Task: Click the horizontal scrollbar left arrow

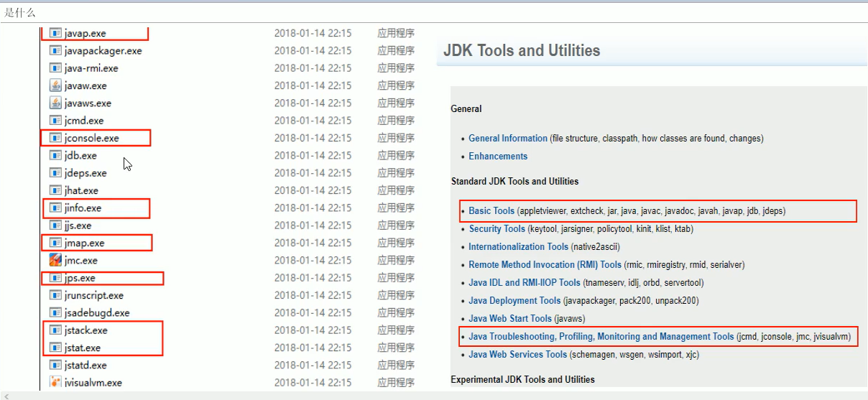Action: pos(6,396)
